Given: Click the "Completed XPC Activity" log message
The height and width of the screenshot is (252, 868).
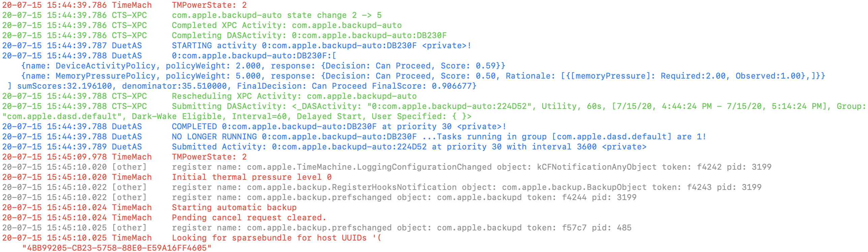Looking at the screenshot, I should tap(287, 25).
